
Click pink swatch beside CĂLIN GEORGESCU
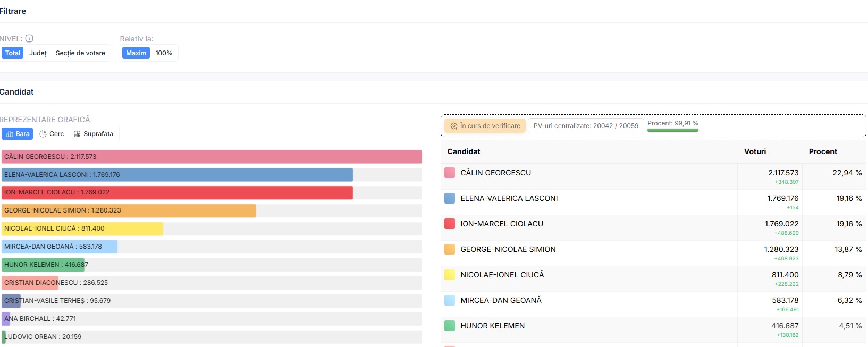coord(450,173)
